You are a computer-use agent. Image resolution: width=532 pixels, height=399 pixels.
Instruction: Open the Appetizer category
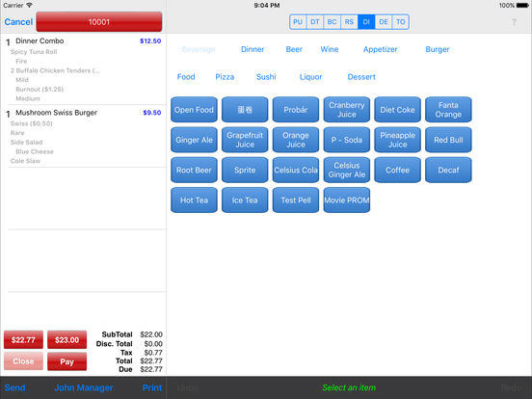pyautogui.click(x=380, y=49)
